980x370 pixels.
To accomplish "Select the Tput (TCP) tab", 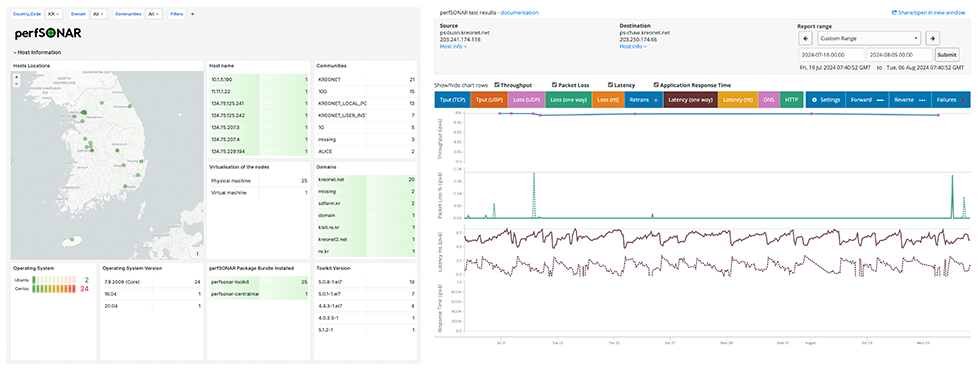I will click(x=451, y=99).
